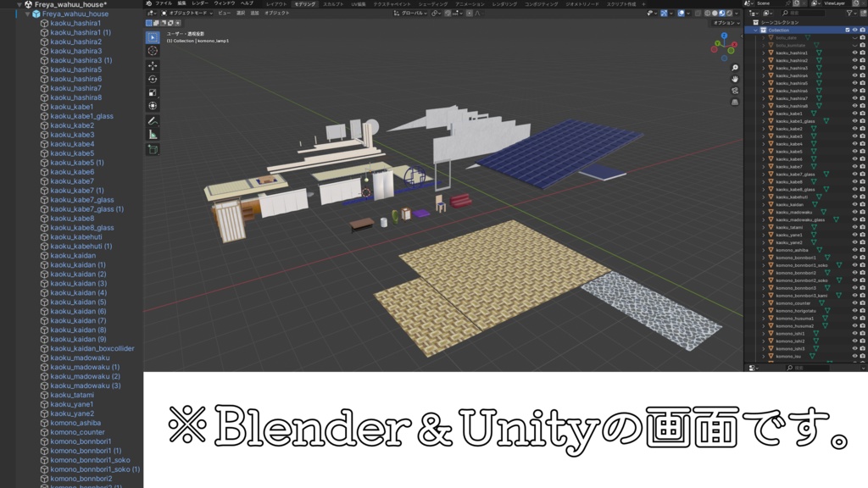This screenshot has height=488, width=868.
Task: Click the Scene name field
Action: click(x=773, y=3)
